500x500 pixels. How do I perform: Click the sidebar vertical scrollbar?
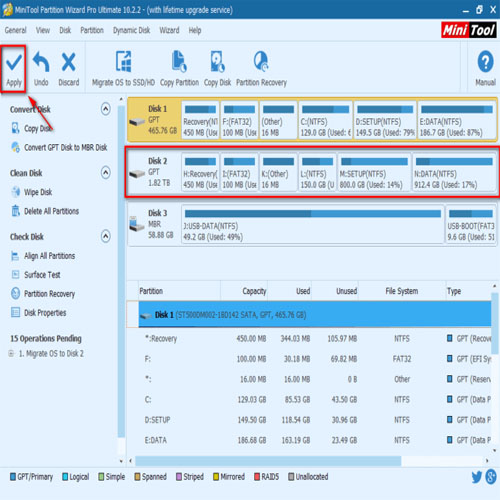click(x=121, y=271)
